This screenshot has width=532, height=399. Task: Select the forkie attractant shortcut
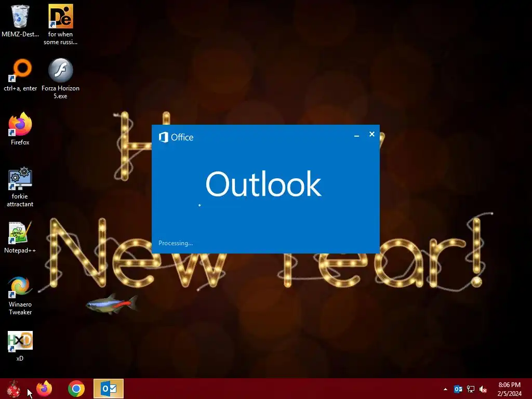pos(20,187)
